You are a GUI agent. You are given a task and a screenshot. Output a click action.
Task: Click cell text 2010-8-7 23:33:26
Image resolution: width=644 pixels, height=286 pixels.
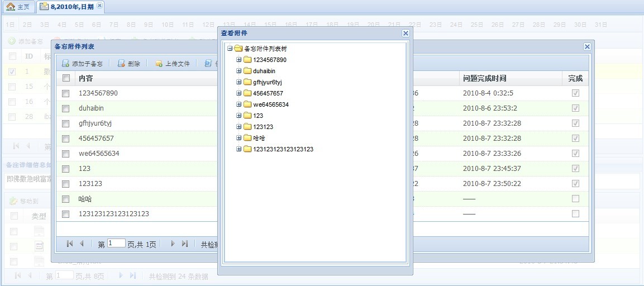(492, 154)
